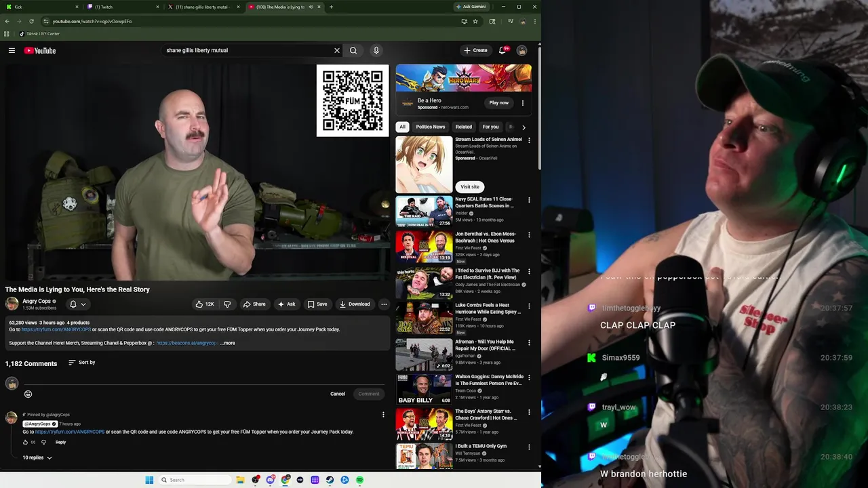The width and height of the screenshot is (868, 488).
Task: Clear the search box with the X
Action: (337, 50)
